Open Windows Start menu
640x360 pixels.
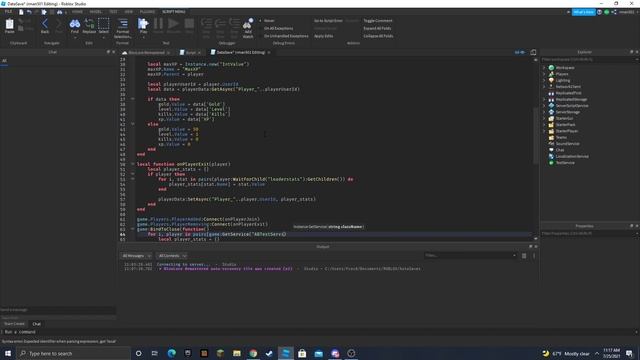pyautogui.click(x=8, y=353)
